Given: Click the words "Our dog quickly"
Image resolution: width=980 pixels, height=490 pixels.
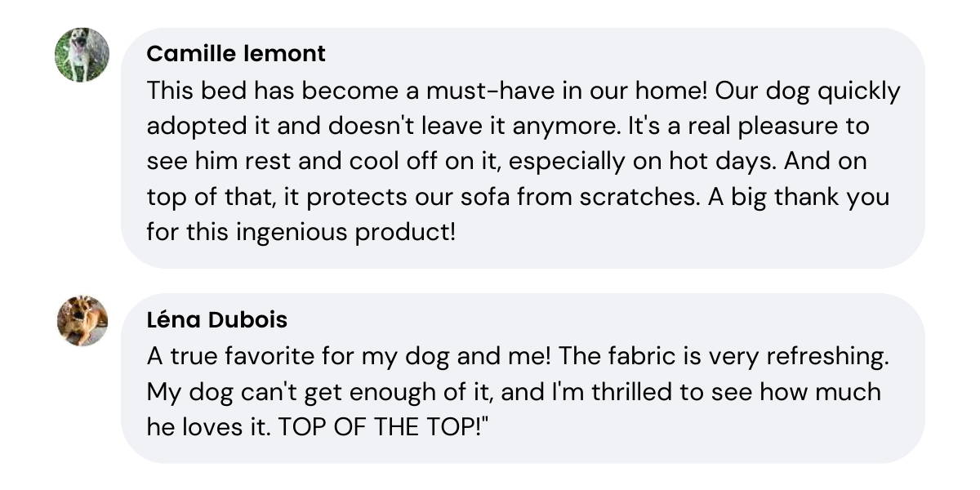Looking at the screenshot, I should pyautogui.click(x=807, y=90).
